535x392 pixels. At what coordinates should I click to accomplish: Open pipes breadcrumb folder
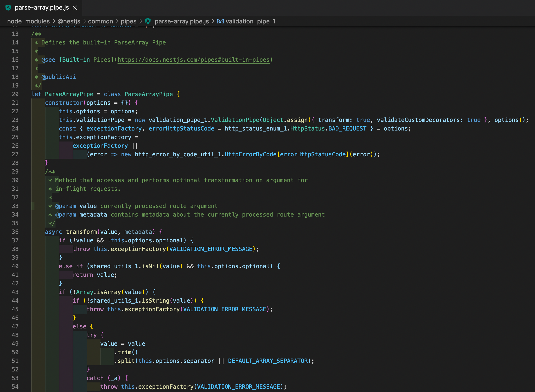128,21
